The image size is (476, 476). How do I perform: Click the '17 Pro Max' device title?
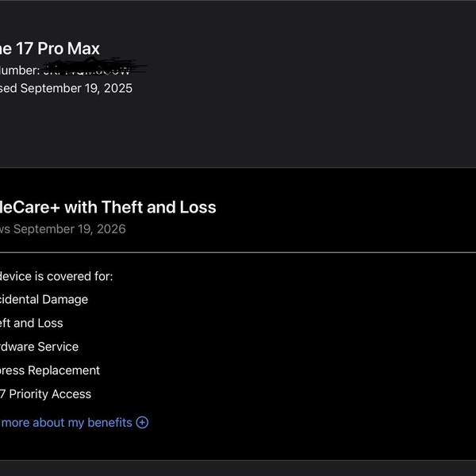pos(51,48)
